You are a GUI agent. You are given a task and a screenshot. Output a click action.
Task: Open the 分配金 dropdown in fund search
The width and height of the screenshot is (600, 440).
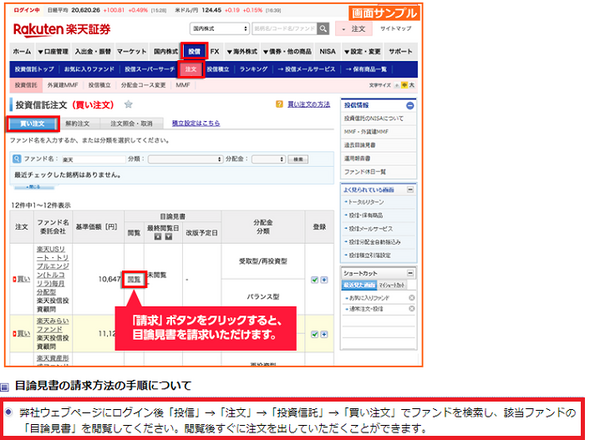coord(269,159)
